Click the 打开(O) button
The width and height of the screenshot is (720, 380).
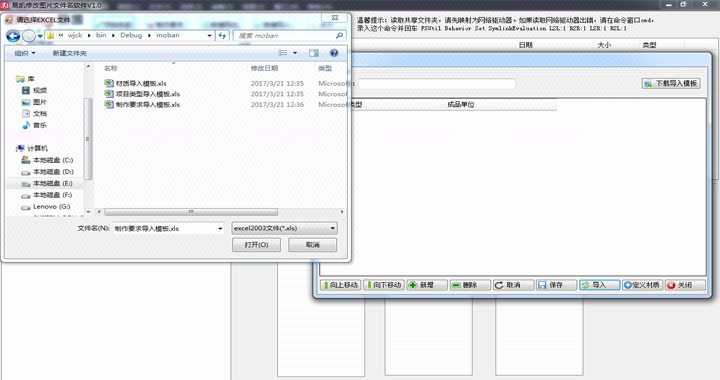pos(256,245)
